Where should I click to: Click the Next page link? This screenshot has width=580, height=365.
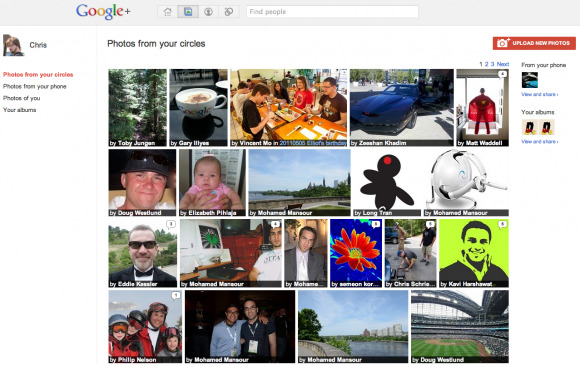[x=503, y=64]
